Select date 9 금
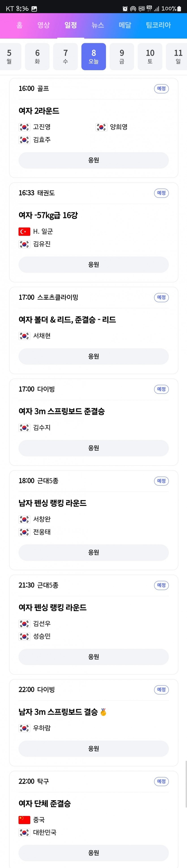187x868 pixels. [x=122, y=57]
